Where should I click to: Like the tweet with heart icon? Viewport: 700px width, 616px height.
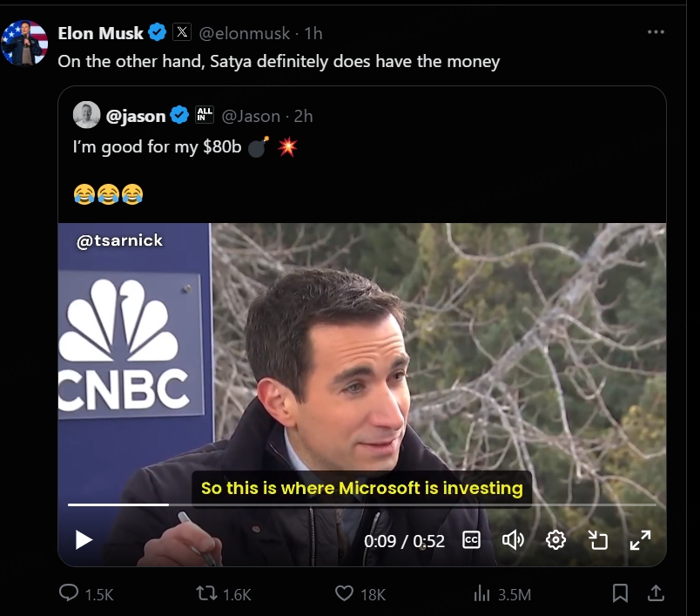[345, 593]
